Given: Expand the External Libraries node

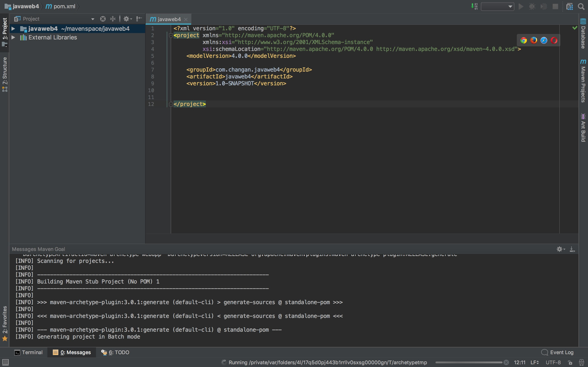Looking at the screenshot, I should pos(13,37).
